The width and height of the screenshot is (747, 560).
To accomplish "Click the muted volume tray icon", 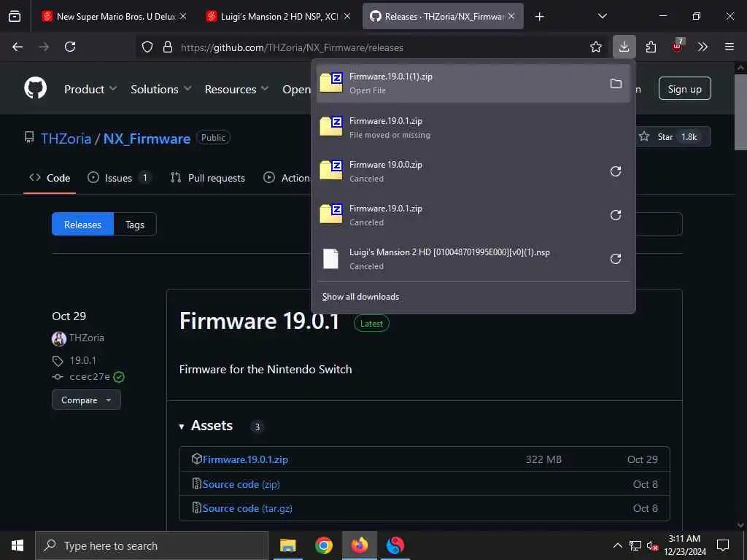I will click(651, 545).
